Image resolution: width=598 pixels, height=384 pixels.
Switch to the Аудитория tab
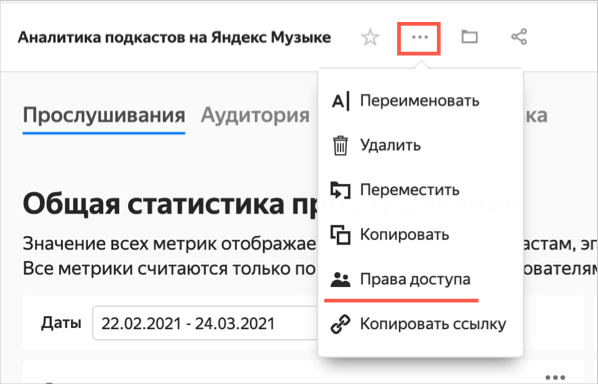coord(255,115)
